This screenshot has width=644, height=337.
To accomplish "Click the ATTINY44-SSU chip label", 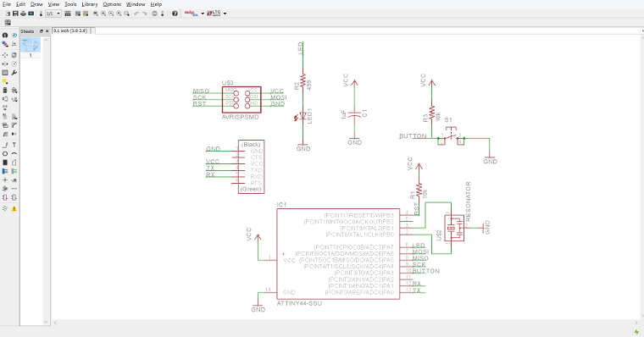I will (x=299, y=303).
